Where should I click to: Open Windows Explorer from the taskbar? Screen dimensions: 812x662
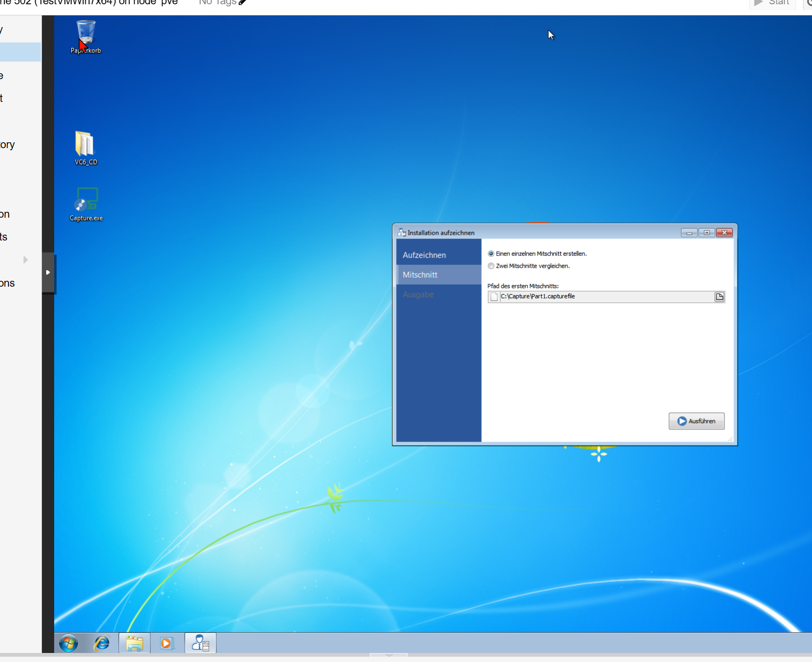134,643
